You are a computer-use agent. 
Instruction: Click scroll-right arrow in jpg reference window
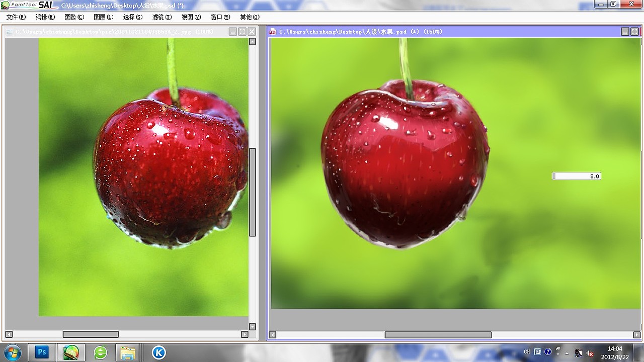coord(245,334)
